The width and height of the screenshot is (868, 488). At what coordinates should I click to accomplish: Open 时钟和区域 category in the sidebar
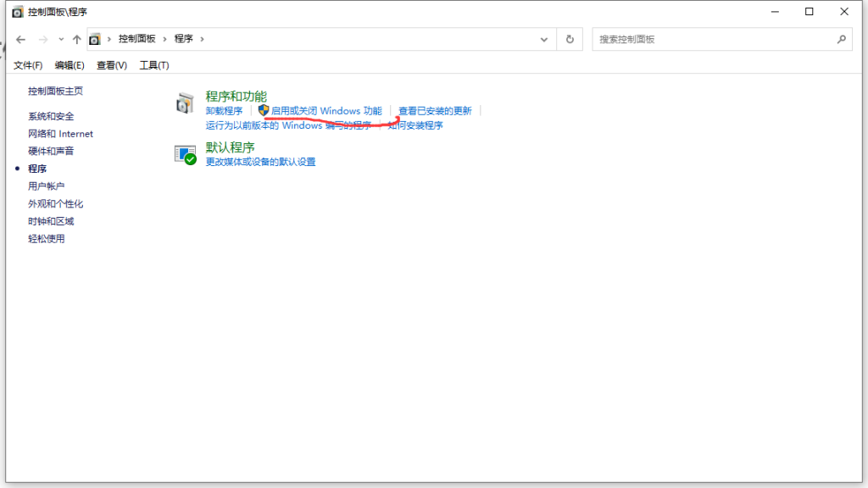click(51, 221)
